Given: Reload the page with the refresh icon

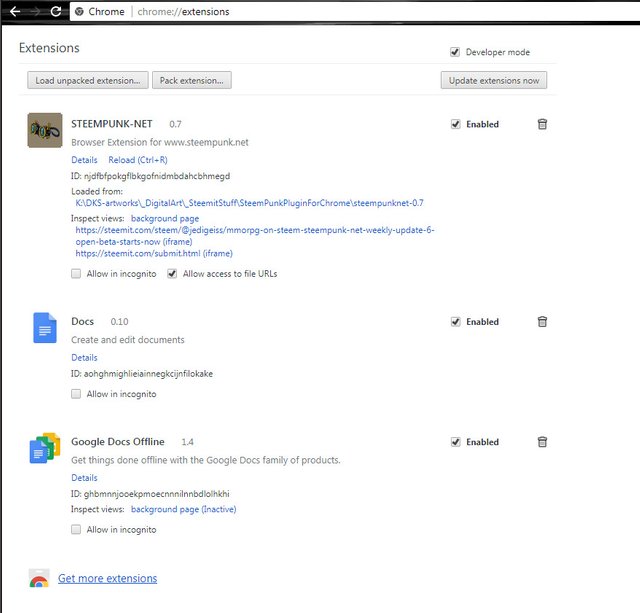Looking at the screenshot, I should click(x=56, y=11).
